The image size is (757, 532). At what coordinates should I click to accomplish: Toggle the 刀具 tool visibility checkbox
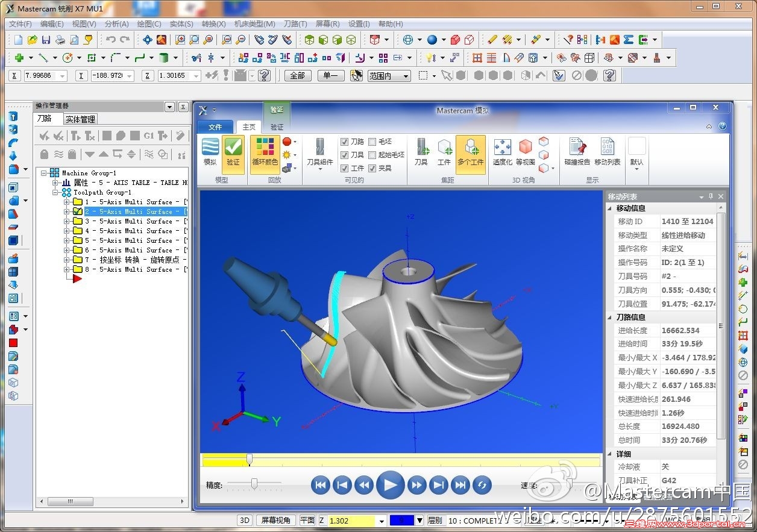pos(345,155)
